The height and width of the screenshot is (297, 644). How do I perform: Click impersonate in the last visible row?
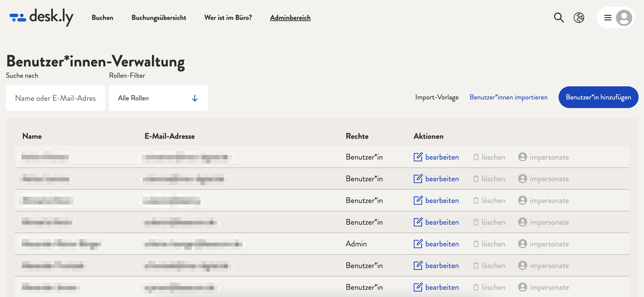pyautogui.click(x=549, y=287)
